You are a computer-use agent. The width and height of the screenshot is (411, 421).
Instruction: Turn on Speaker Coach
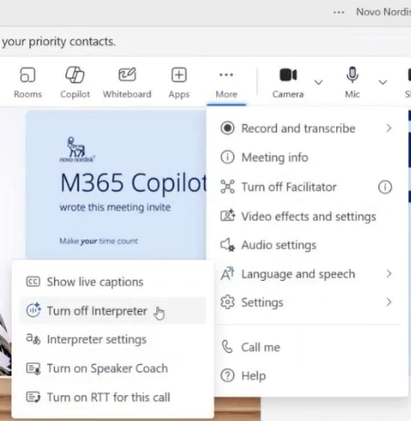point(113,368)
